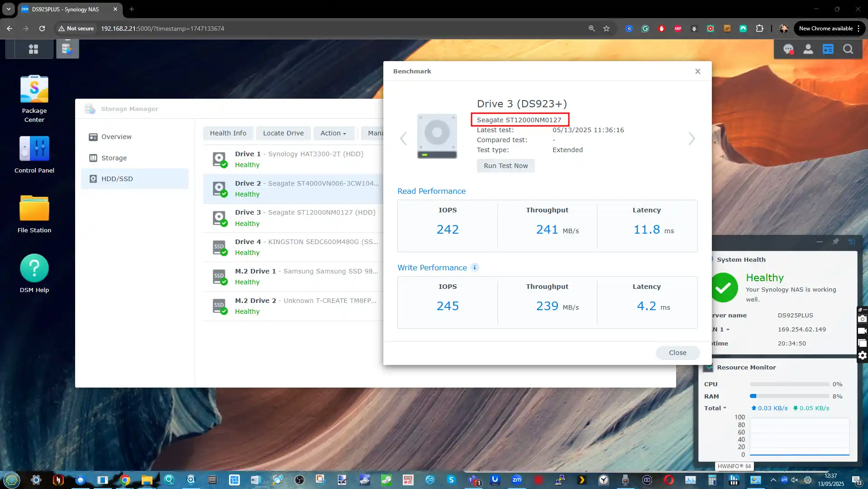This screenshot has width=868, height=489.
Task: Open File Explorer from Windows taskbar
Action: point(147,480)
